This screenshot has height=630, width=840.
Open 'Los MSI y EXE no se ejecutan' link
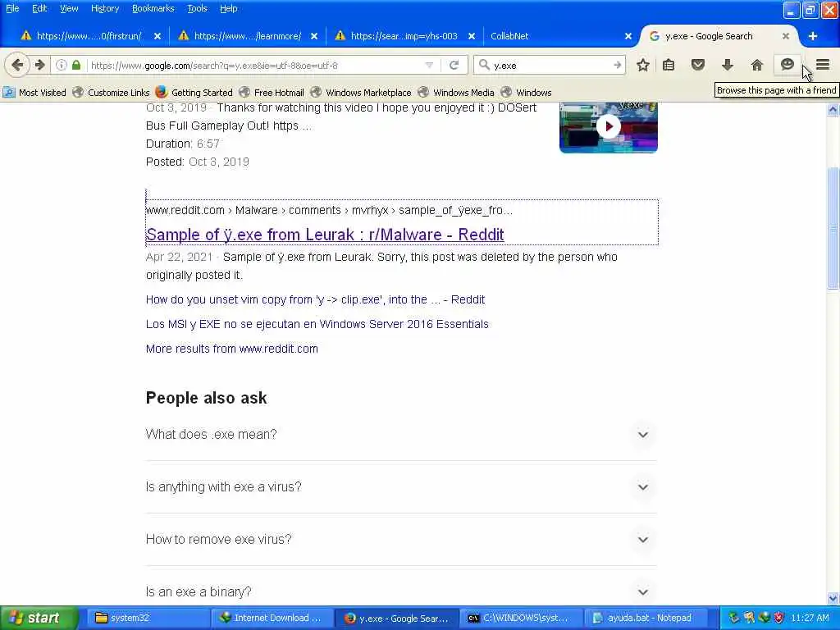[317, 324]
